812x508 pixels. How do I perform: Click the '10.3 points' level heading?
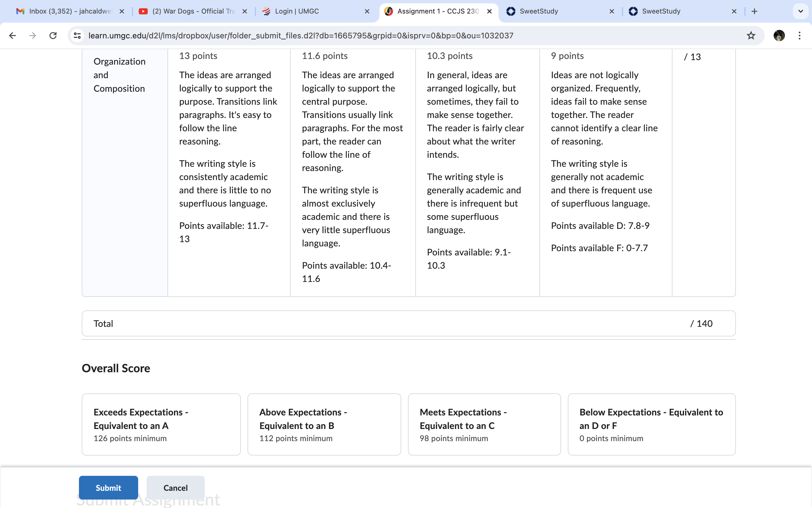point(450,56)
